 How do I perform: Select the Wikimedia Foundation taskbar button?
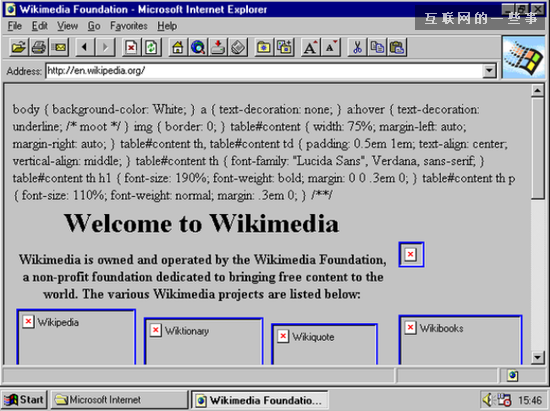point(260,400)
